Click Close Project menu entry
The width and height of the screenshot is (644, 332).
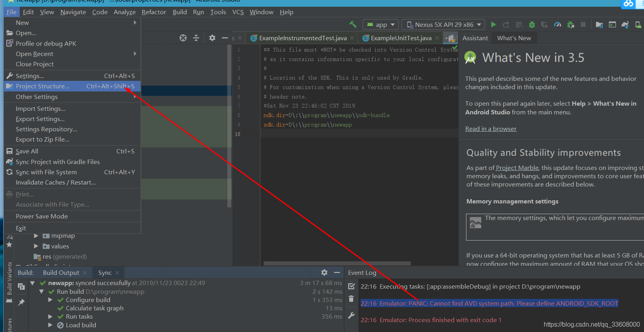click(x=72, y=64)
